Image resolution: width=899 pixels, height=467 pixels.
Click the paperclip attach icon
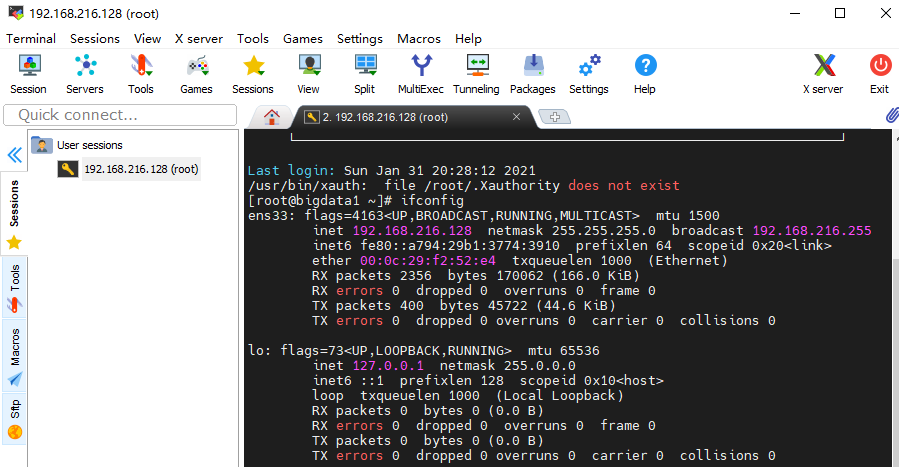(x=892, y=115)
